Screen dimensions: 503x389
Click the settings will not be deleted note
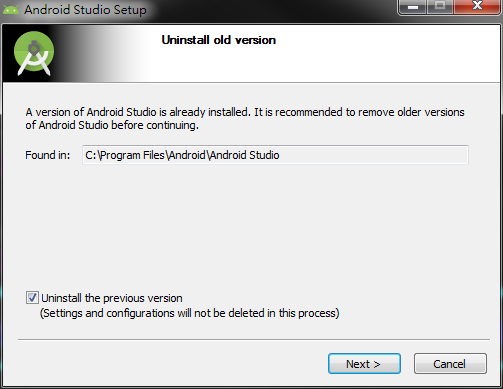tap(189, 313)
